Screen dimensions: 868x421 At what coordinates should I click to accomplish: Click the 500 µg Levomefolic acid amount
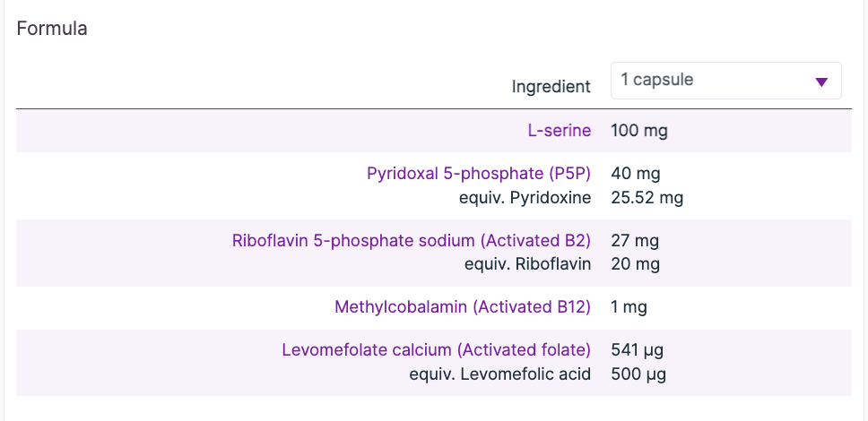click(638, 374)
